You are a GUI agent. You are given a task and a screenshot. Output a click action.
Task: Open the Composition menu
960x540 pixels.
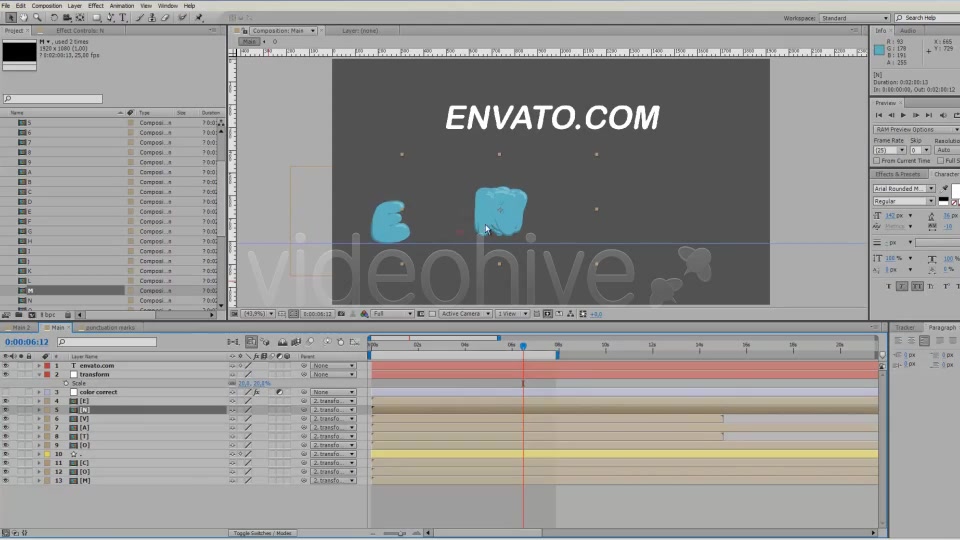coord(47,6)
